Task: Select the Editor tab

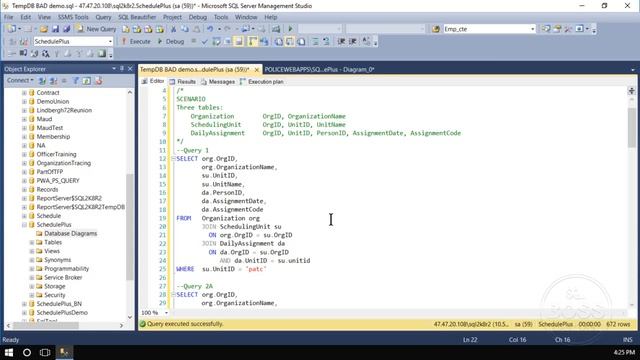Action: [x=153, y=81]
